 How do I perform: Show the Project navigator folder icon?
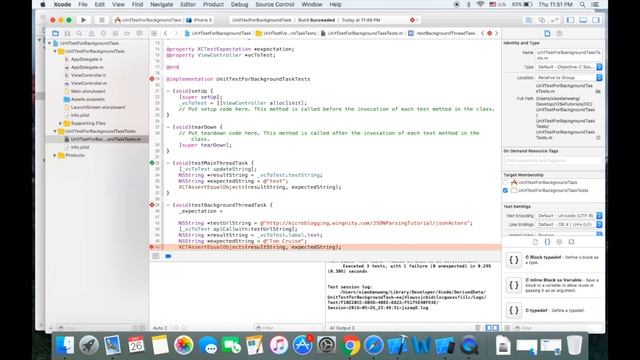56,33
